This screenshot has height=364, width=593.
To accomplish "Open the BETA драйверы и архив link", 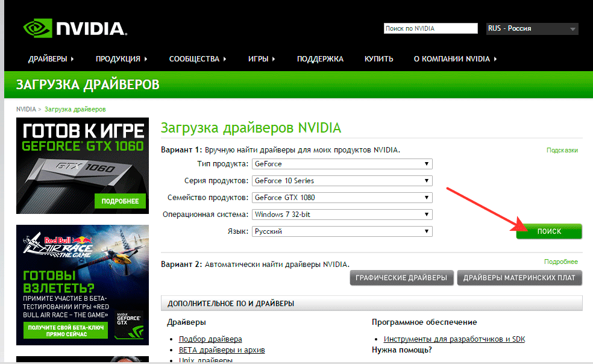I will (x=222, y=350).
